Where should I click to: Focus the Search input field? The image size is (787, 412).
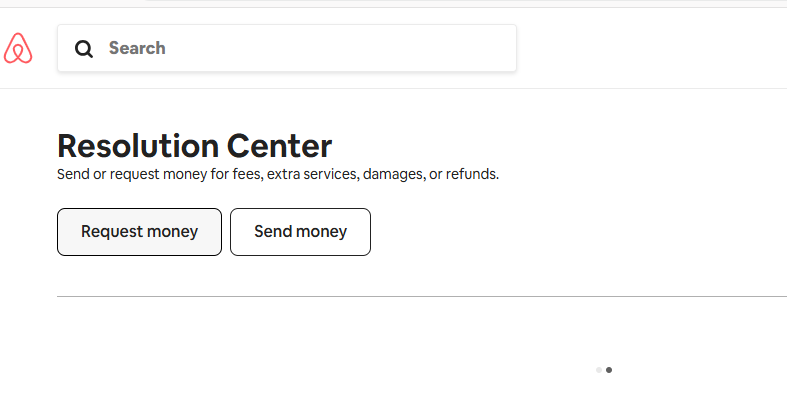click(x=300, y=48)
